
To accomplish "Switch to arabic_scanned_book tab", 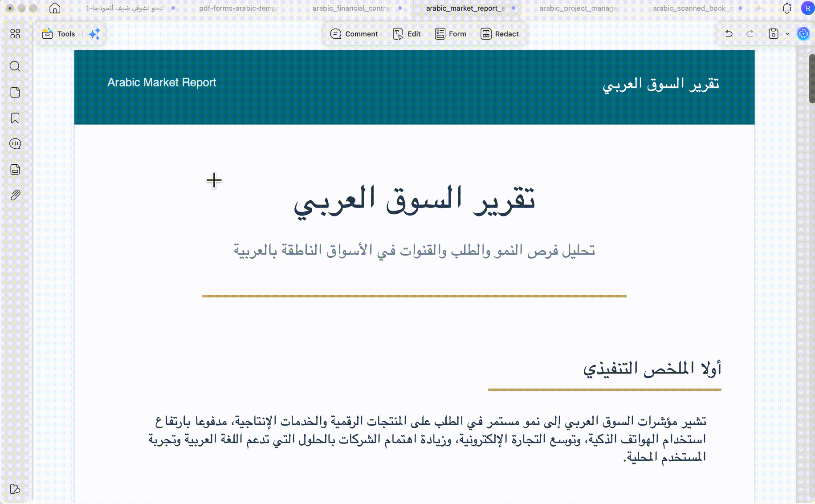I will pos(692,8).
